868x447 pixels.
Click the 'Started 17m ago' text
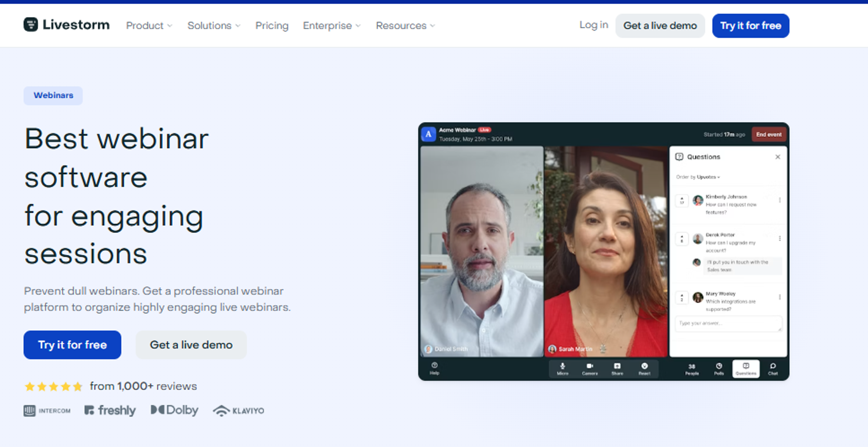click(x=724, y=134)
